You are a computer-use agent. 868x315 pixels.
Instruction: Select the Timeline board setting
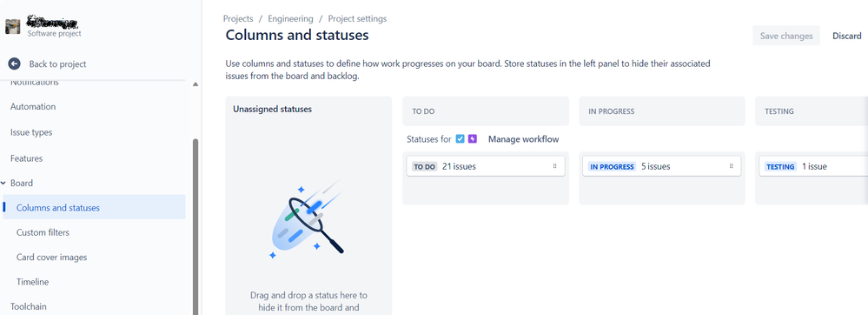(33, 282)
